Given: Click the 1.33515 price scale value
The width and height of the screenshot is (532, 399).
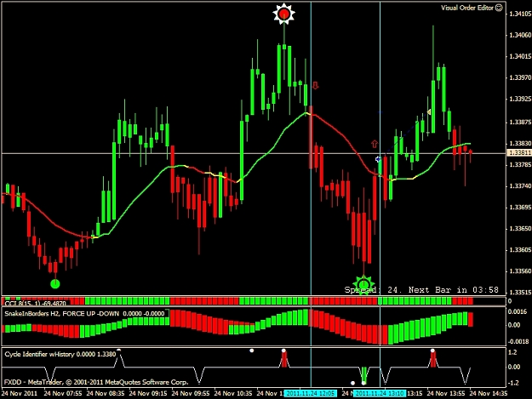Looking at the screenshot, I should click(520, 292).
